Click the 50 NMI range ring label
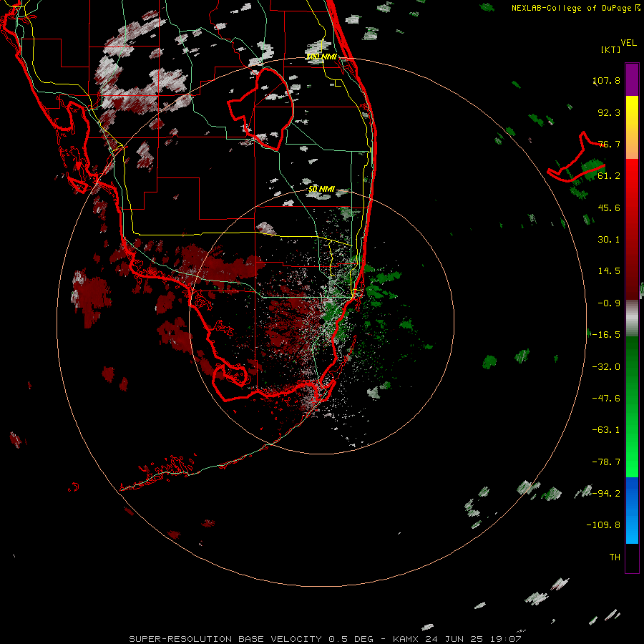The image size is (644, 644). 321,189
